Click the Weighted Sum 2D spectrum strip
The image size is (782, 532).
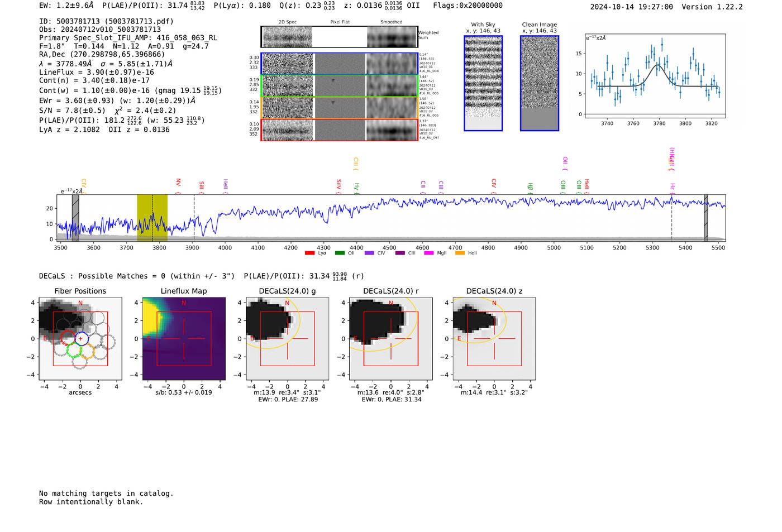340,37
